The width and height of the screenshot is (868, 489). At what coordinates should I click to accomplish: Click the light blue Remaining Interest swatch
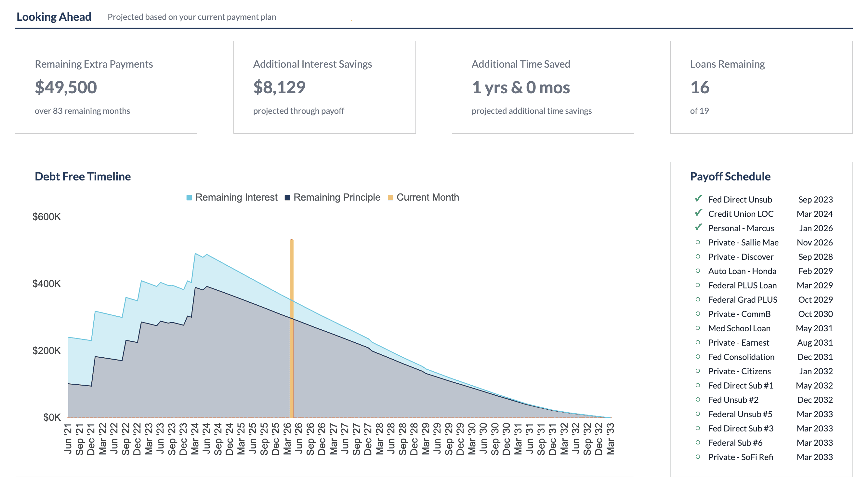[x=189, y=198]
